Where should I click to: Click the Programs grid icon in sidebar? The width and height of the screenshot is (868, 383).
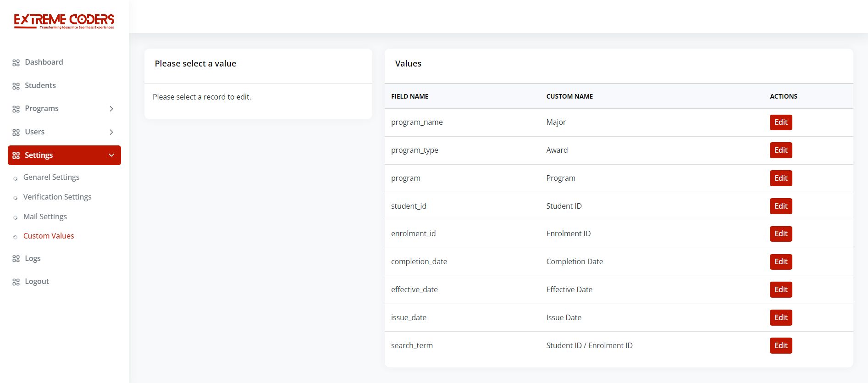[16, 109]
